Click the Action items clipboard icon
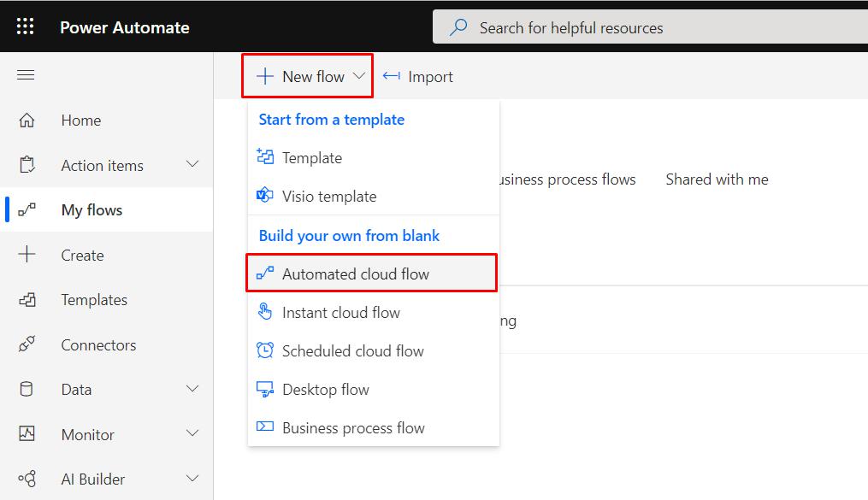The height and width of the screenshot is (500, 868). (27, 165)
